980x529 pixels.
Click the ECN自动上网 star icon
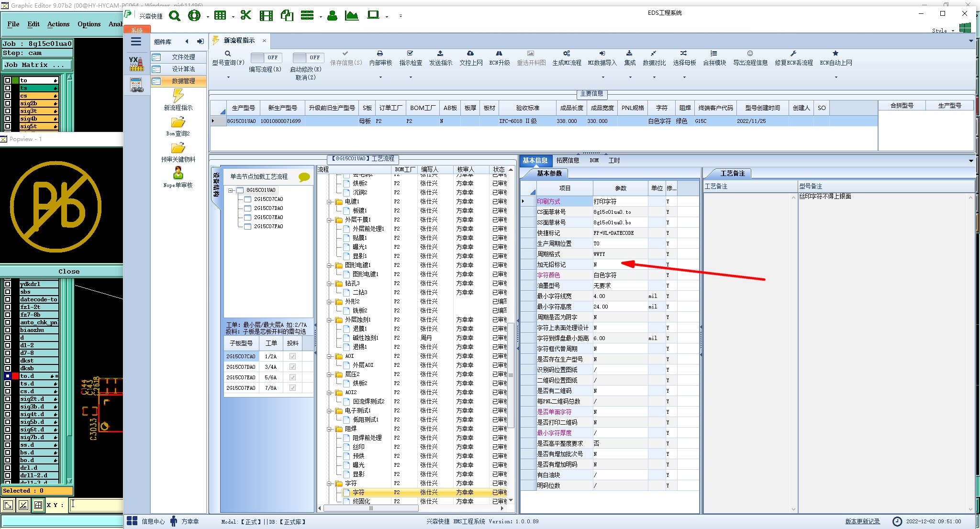pyautogui.click(x=835, y=54)
